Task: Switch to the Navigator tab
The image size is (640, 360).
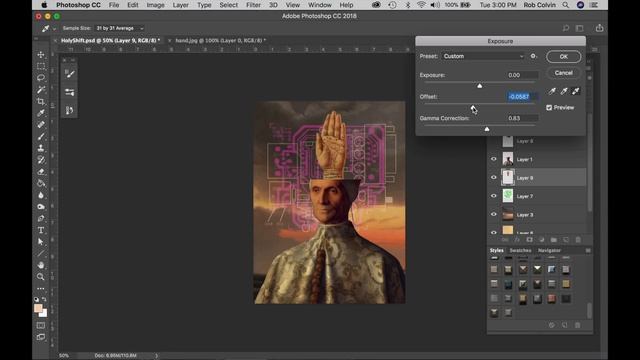Action: pyautogui.click(x=549, y=250)
